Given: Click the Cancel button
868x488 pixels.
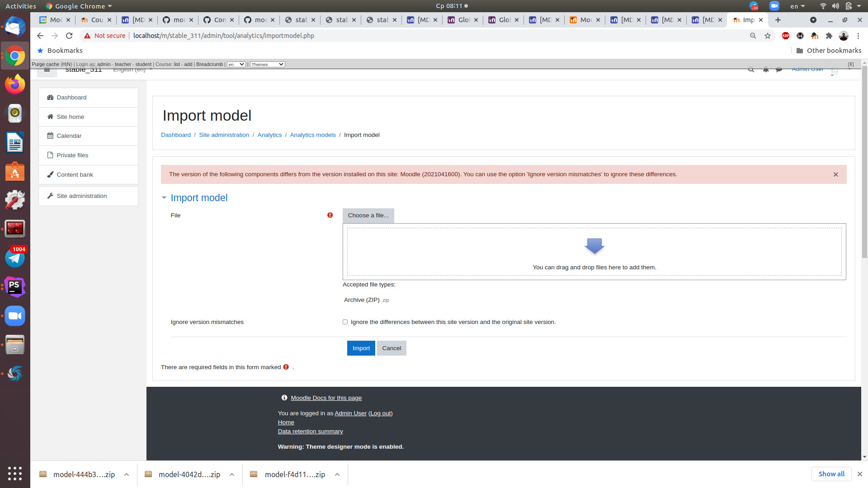Looking at the screenshot, I should (392, 348).
